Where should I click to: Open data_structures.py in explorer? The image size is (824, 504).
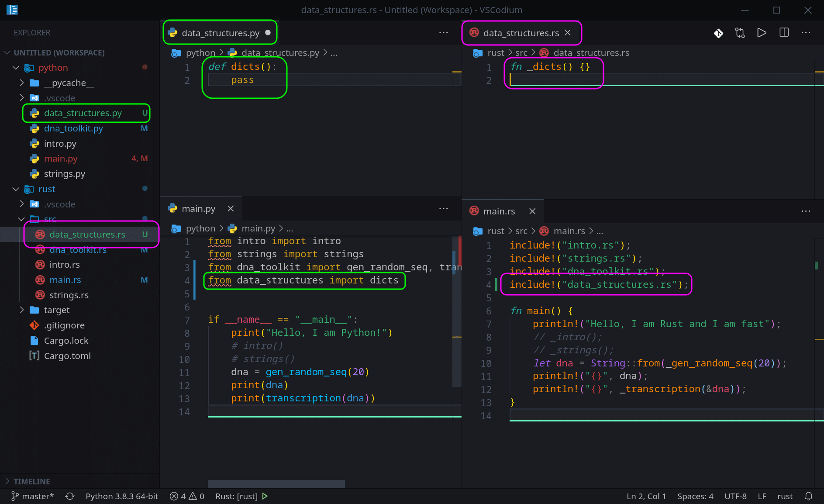(83, 113)
